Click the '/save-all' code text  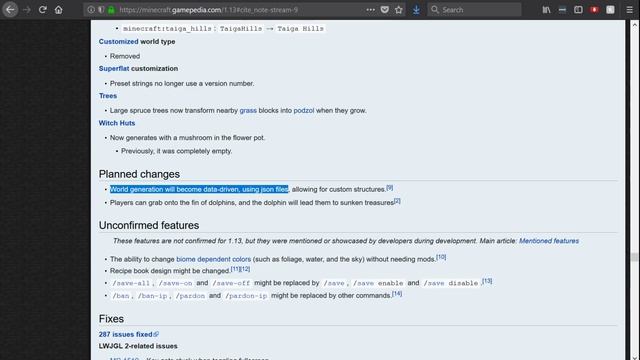(x=131, y=283)
